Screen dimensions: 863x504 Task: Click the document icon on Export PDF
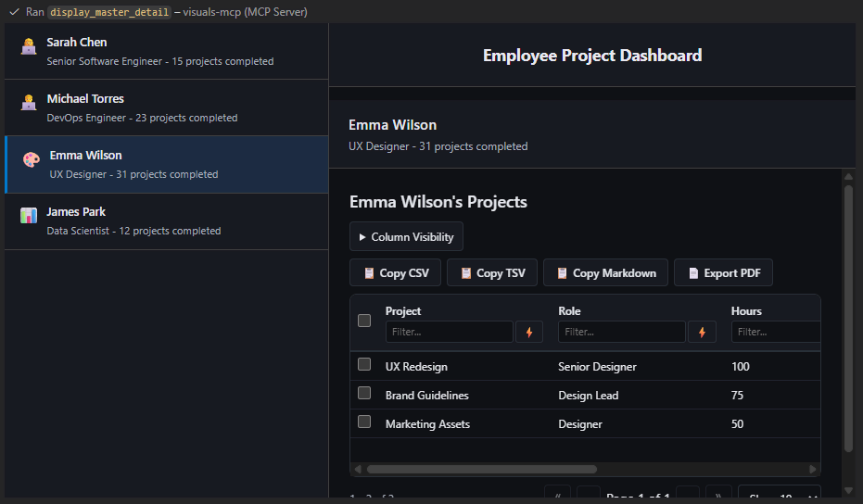[x=693, y=273]
